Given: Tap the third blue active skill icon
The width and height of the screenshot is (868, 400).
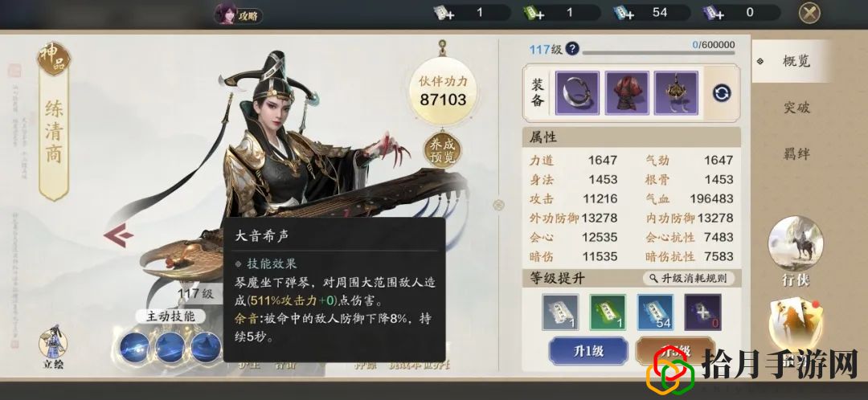Looking at the screenshot, I should click(x=206, y=347).
